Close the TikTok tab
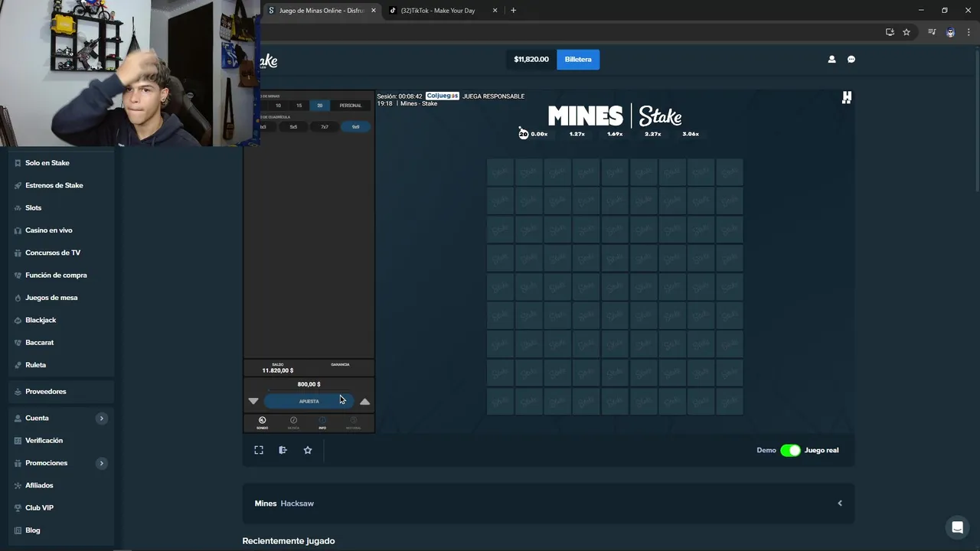The height and width of the screenshot is (551, 980). point(495,11)
